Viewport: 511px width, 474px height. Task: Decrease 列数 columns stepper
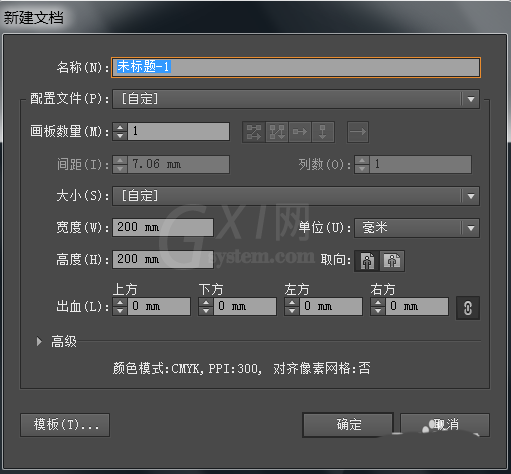click(x=362, y=169)
